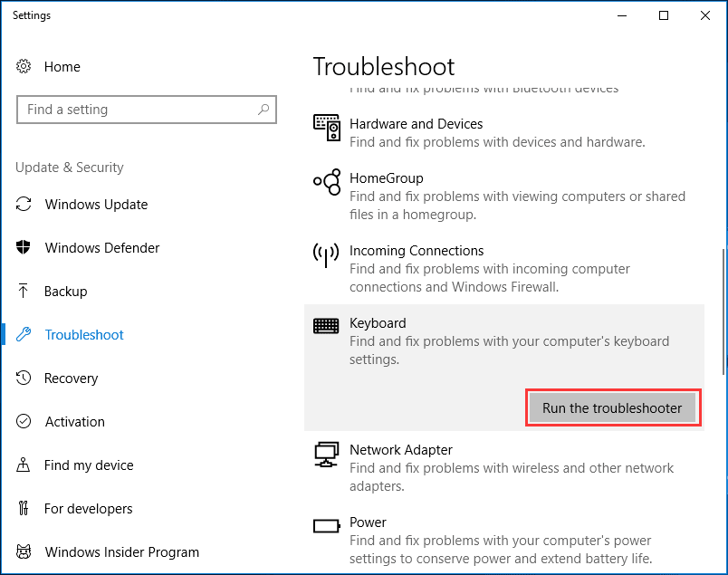Click the Activation checkmark icon
Screen dimensions: 728x575
(x=25, y=422)
